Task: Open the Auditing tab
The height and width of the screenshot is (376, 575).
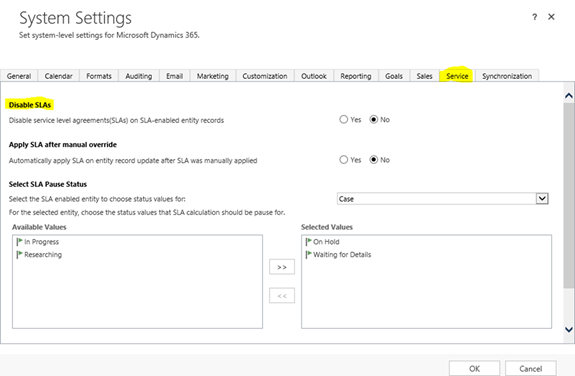Action: tap(139, 76)
